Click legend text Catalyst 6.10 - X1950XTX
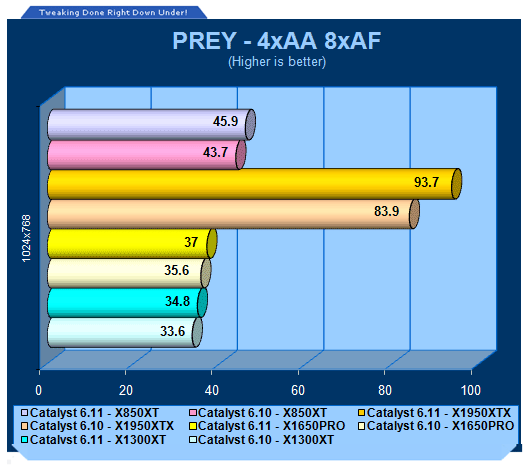The height and width of the screenshot is (468, 530). click(x=102, y=426)
